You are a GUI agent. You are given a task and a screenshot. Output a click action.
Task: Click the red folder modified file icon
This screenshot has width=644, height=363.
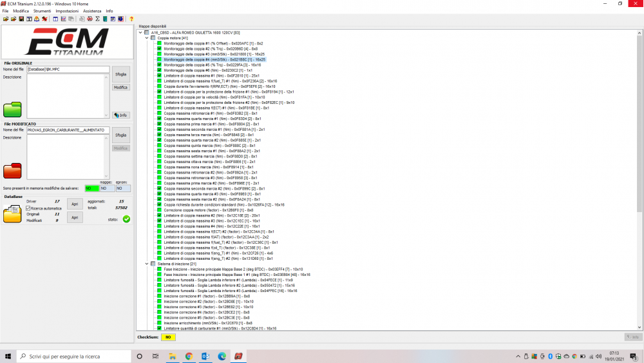(12, 171)
